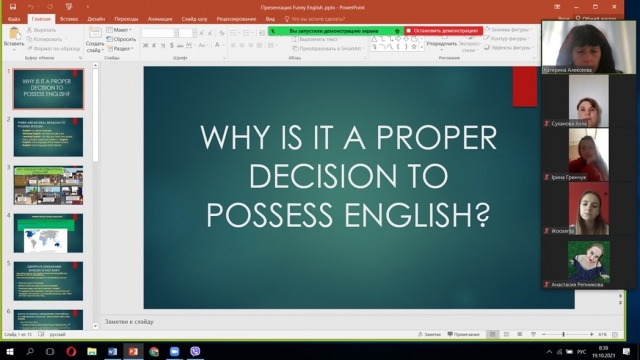
Task: Start Slide Show view from status bar
Action: 533,334
